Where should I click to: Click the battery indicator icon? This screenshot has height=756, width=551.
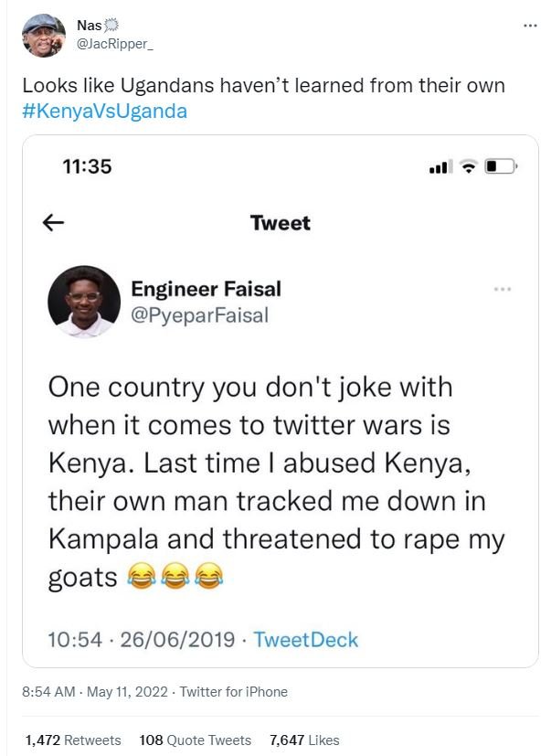(x=501, y=168)
